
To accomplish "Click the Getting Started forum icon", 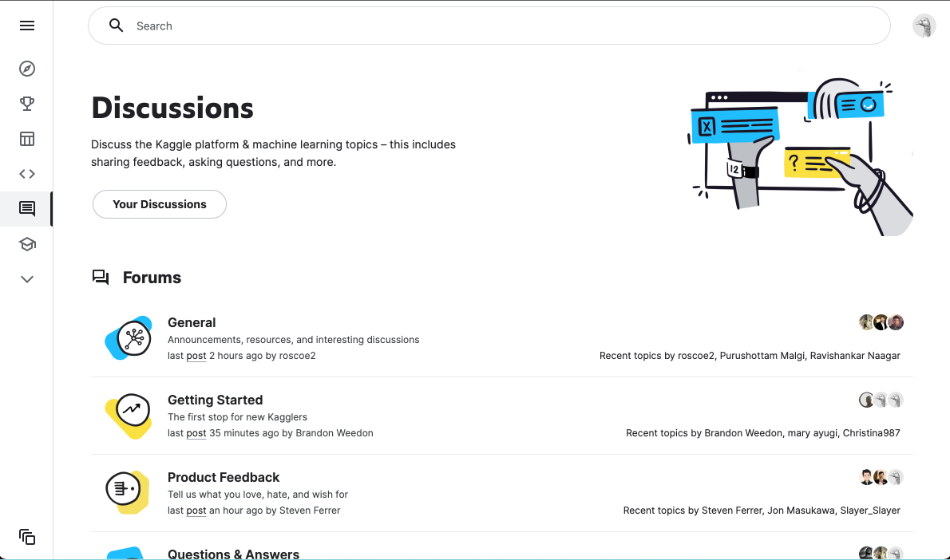I will click(x=129, y=416).
